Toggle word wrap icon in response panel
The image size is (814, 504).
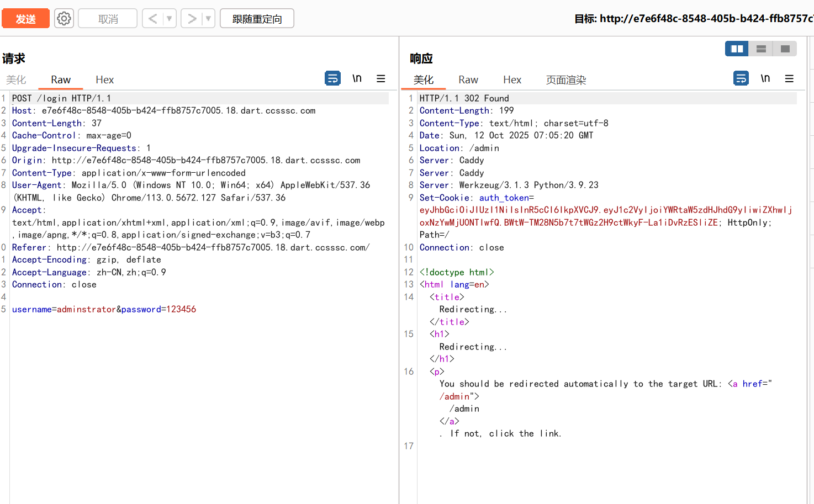click(741, 78)
